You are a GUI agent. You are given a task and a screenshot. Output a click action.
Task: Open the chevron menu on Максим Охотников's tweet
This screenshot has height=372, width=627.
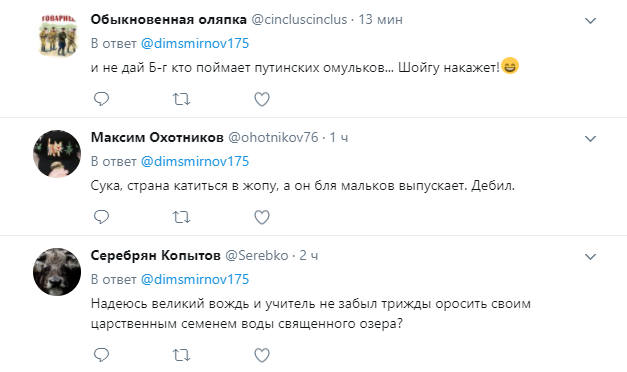(590, 138)
